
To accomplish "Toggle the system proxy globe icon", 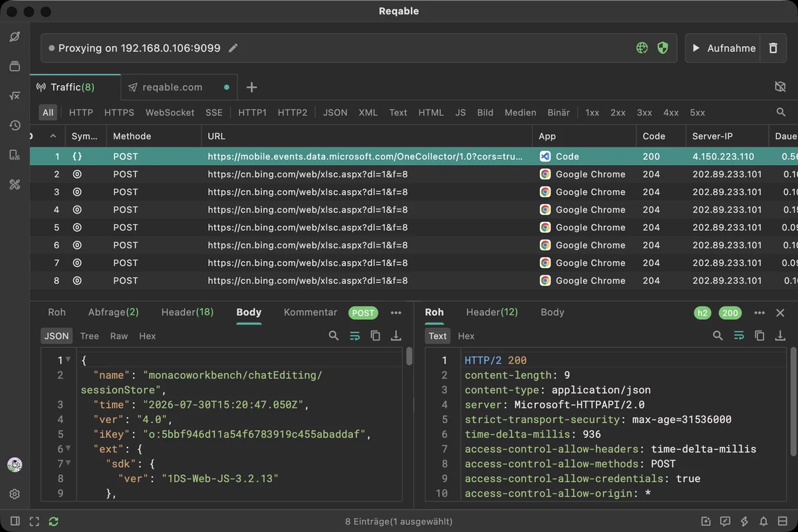I will pyautogui.click(x=642, y=48).
